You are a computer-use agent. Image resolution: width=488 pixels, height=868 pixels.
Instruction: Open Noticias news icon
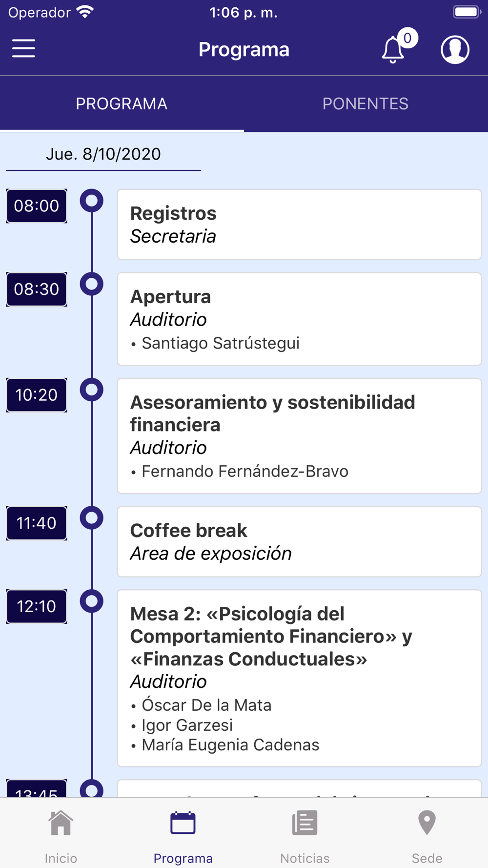pyautogui.click(x=305, y=823)
